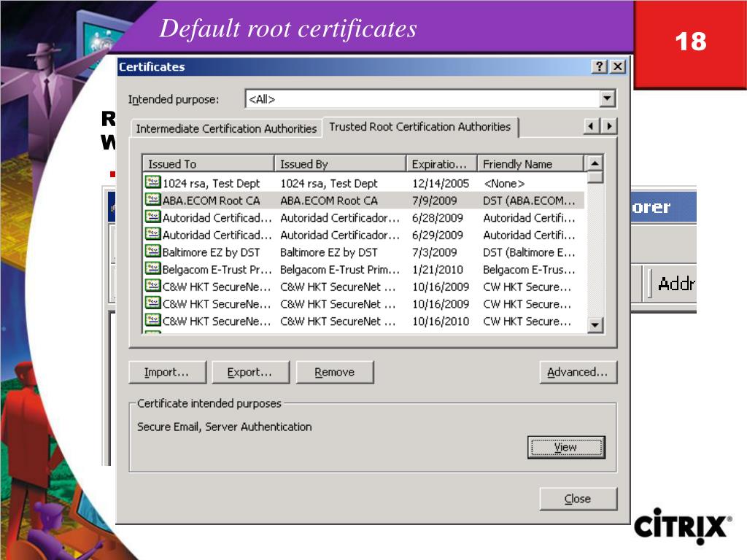Select Trusted Root Certification Authorities tab
The width and height of the screenshot is (747, 560).
(x=420, y=127)
